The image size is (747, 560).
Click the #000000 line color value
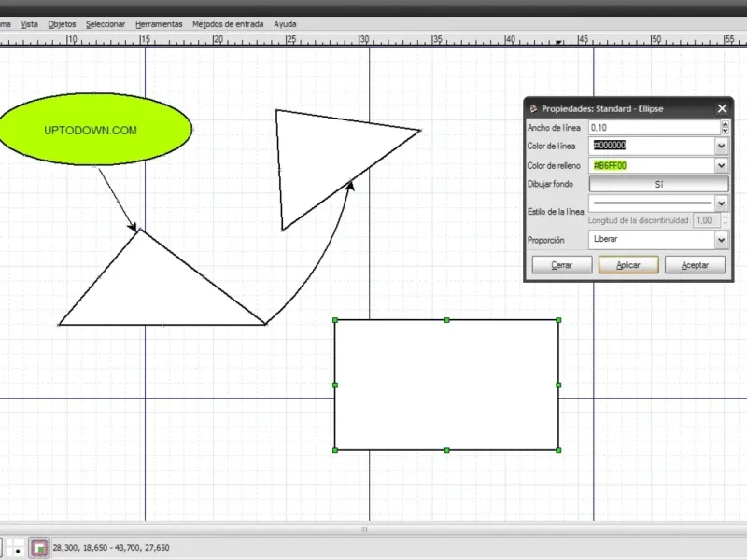tap(610, 146)
